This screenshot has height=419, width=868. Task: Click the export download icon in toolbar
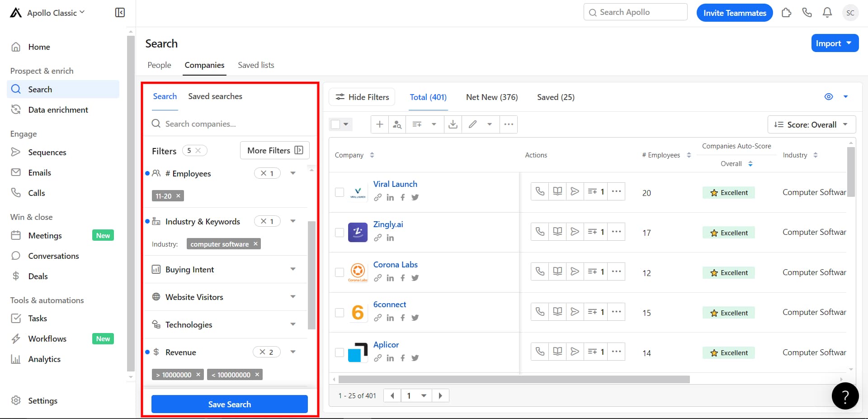pyautogui.click(x=453, y=124)
